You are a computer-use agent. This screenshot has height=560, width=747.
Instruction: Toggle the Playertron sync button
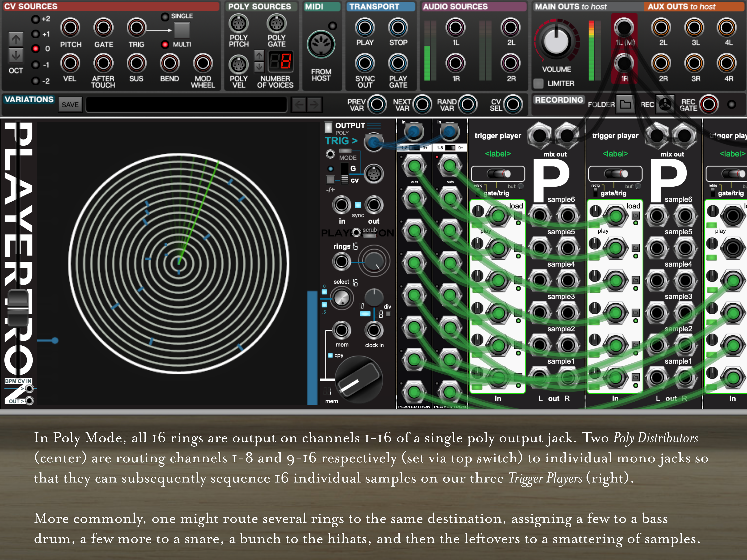(x=358, y=205)
